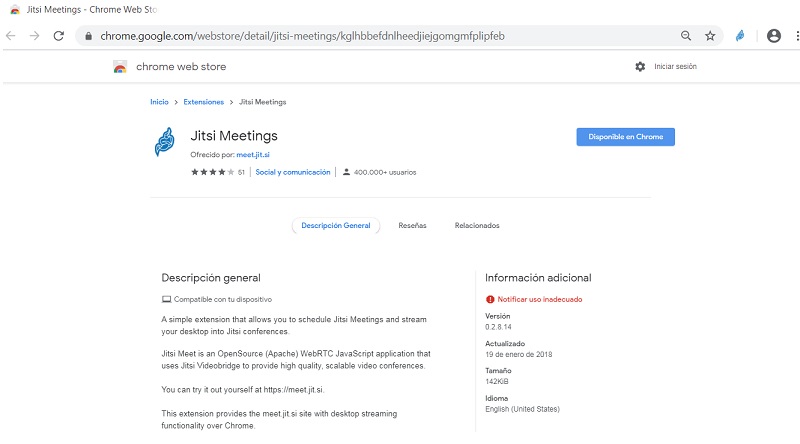Click Iniciar sesión link
Screen dimensions: 800x444
tap(675, 67)
